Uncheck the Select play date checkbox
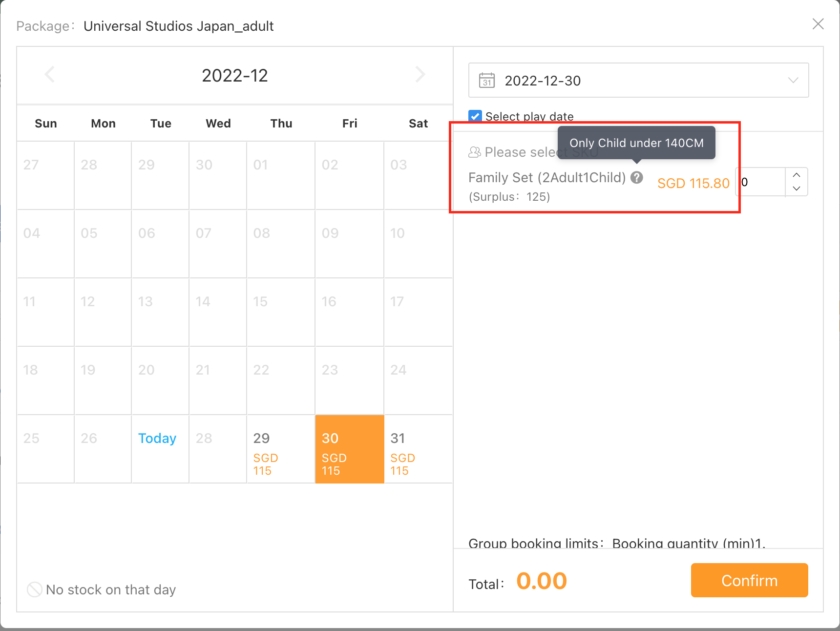Image resolution: width=840 pixels, height=631 pixels. click(475, 116)
